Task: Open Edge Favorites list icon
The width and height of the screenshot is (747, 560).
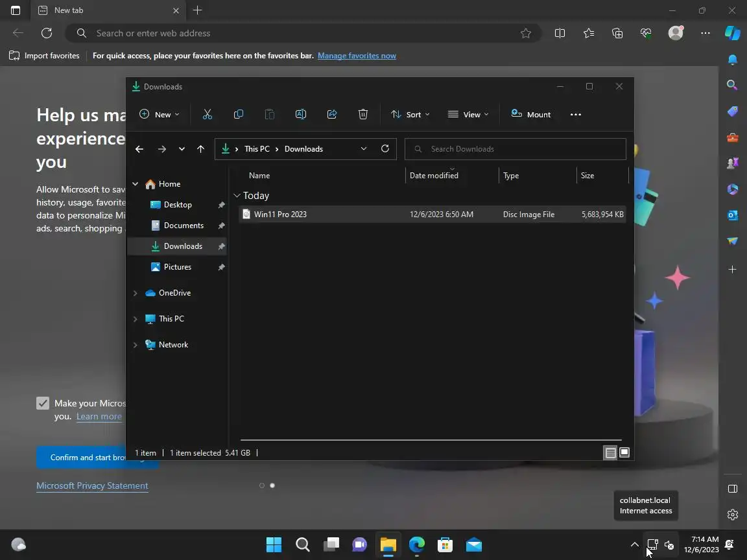Action: click(588, 33)
